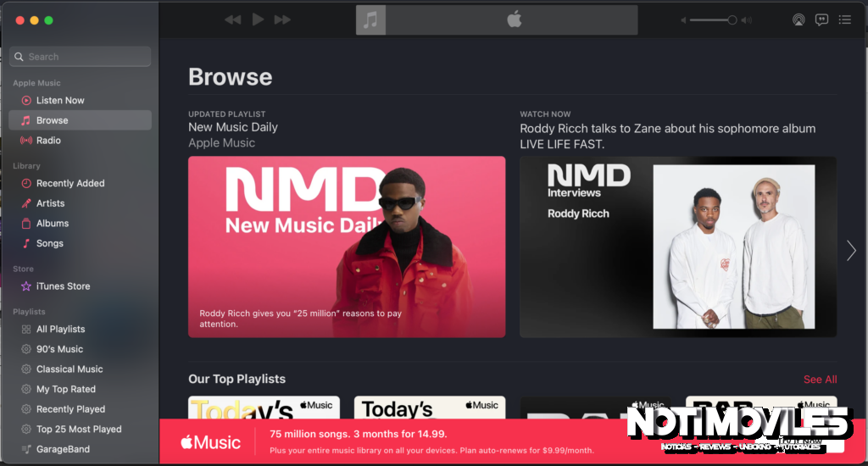868x466 pixels.
Task: Select GarageBand playlist
Action: click(81, 449)
